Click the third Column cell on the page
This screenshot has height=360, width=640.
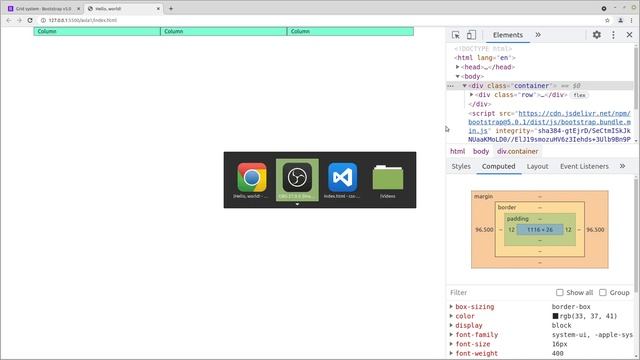tap(351, 31)
